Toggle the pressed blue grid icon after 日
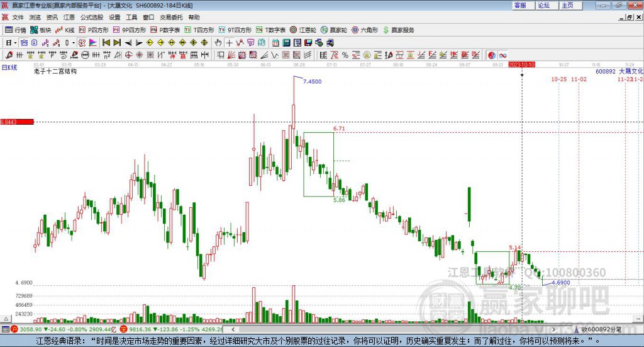This screenshot has width=644, height=347. click(x=25, y=43)
